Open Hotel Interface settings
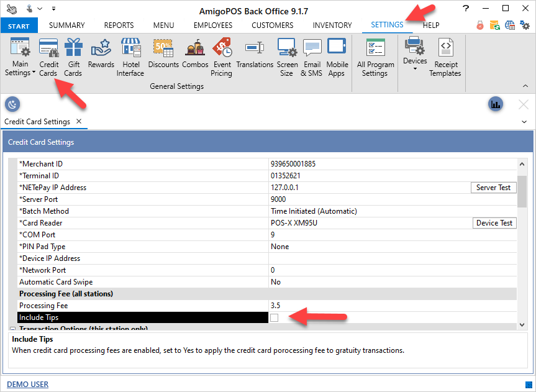 (x=130, y=57)
